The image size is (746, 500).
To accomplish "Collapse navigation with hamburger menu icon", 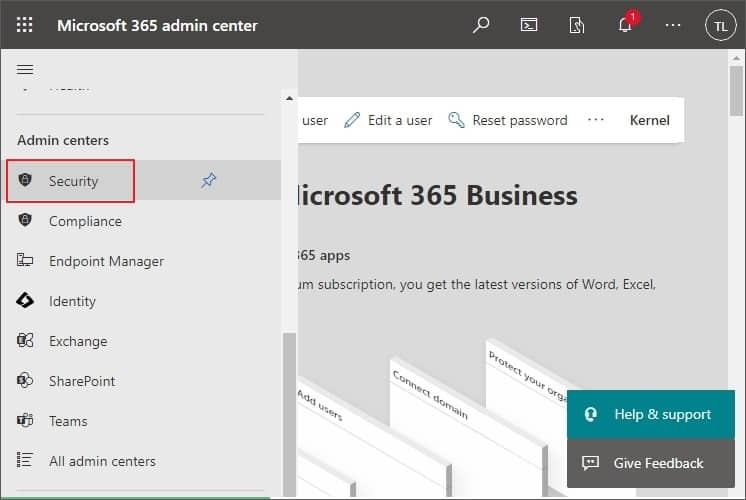I will click(x=25, y=69).
